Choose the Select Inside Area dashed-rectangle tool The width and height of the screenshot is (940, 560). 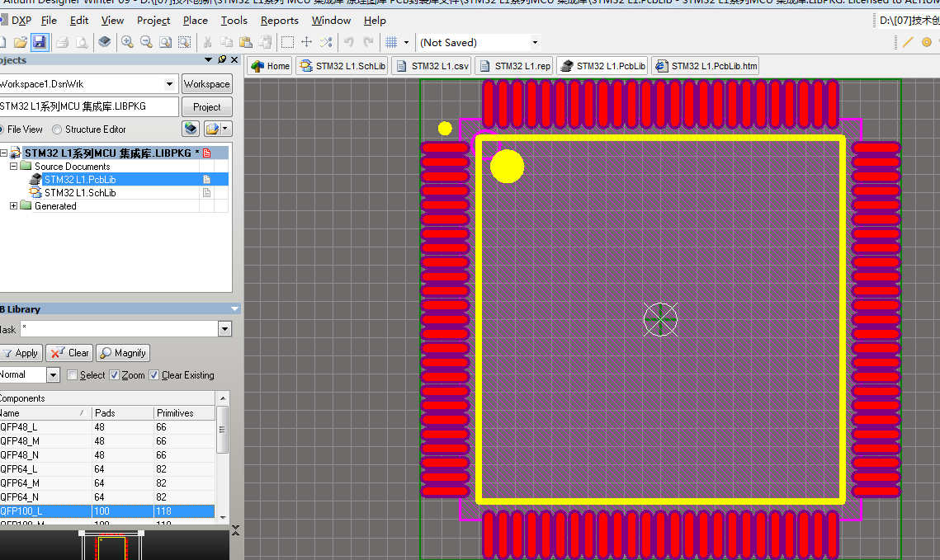tap(288, 42)
